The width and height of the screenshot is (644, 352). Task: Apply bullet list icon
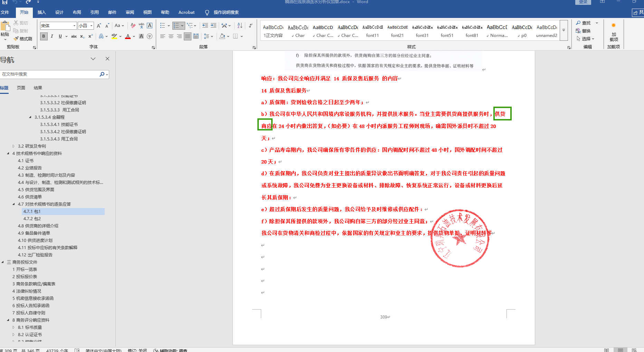point(163,26)
